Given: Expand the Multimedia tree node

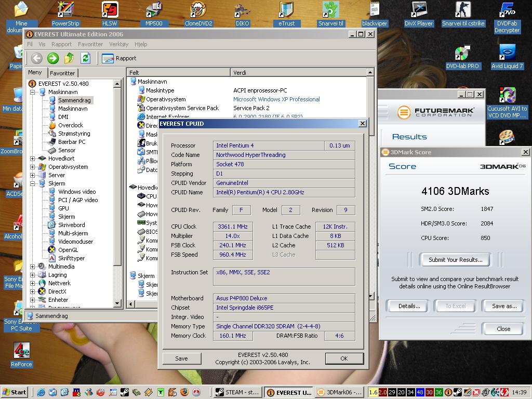Looking at the screenshot, I should [33, 267].
